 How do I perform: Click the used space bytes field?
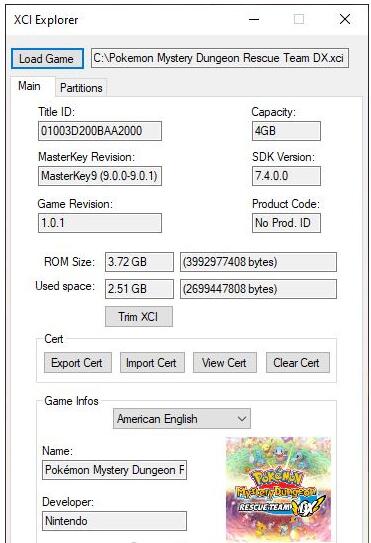258,289
